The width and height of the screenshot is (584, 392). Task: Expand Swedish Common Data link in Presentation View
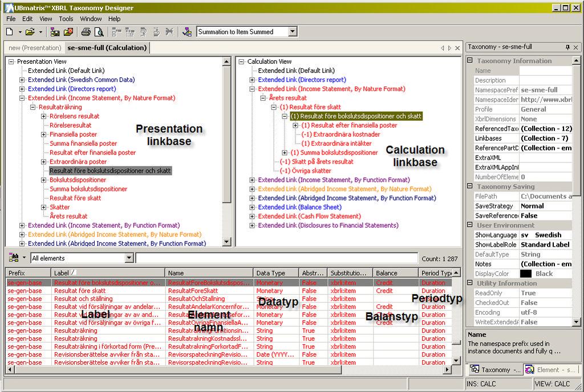pyautogui.click(x=22, y=80)
